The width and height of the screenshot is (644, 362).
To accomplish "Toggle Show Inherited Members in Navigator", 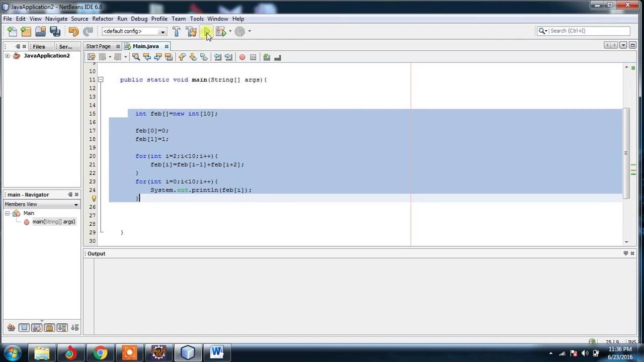I will pyautogui.click(x=11, y=328).
